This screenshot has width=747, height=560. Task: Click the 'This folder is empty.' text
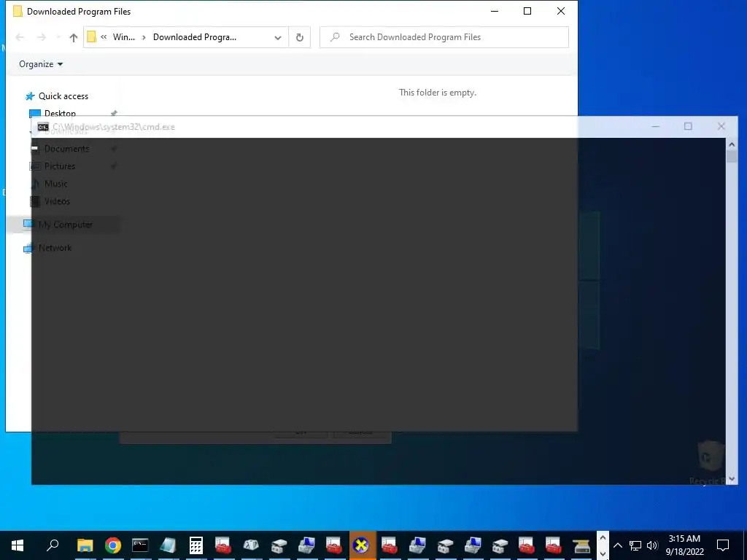(x=438, y=93)
